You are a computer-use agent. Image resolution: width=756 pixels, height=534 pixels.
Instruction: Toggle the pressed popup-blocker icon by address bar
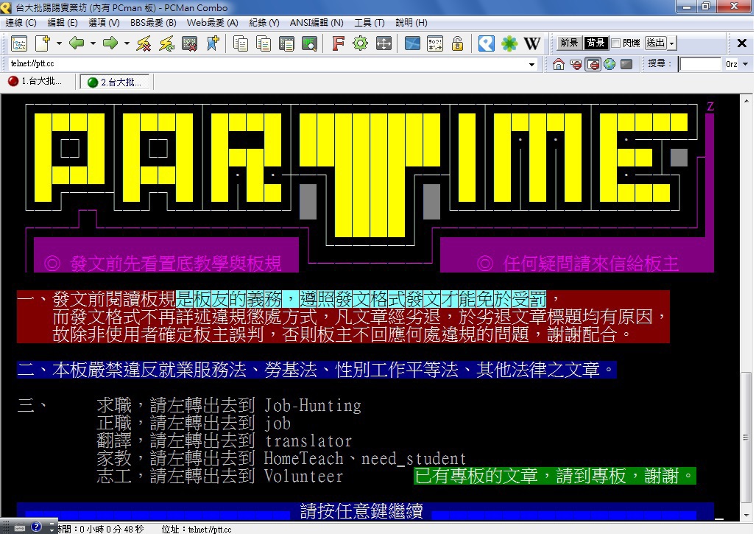pos(593,64)
